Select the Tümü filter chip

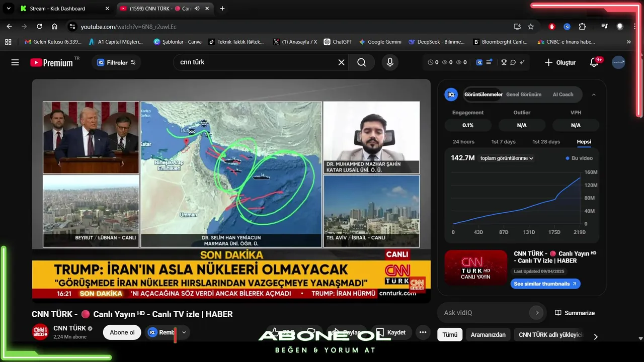pos(450,334)
